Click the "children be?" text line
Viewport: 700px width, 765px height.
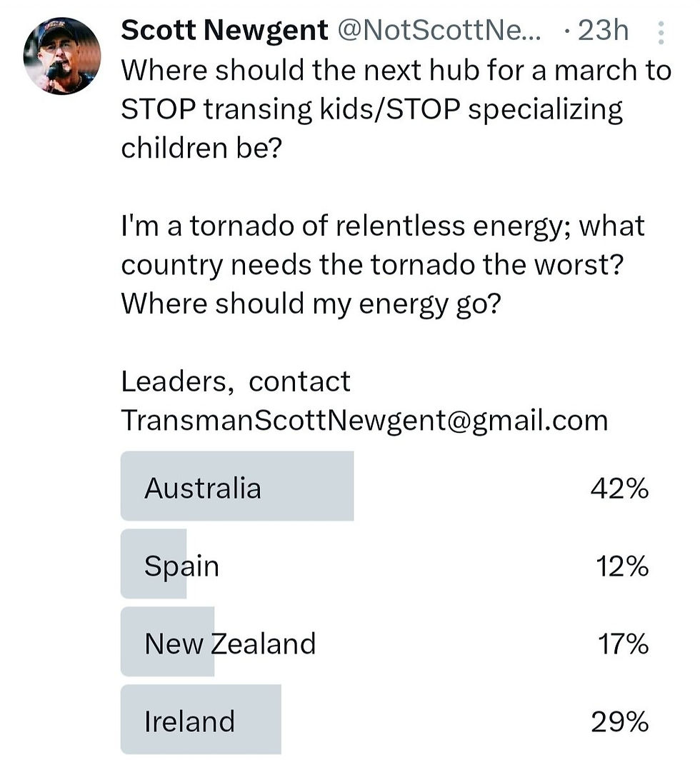pyautogui.click(x=201, y=147)
